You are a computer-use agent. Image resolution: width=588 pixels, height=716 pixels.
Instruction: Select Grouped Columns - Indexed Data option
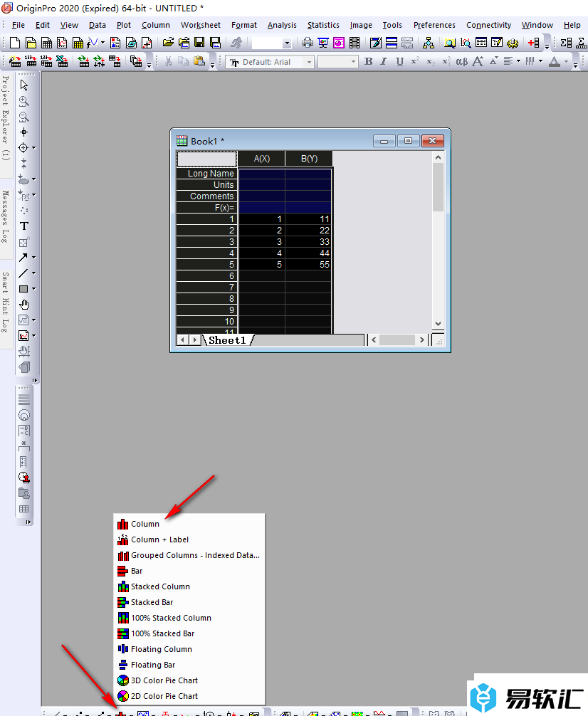coord(189,555)
